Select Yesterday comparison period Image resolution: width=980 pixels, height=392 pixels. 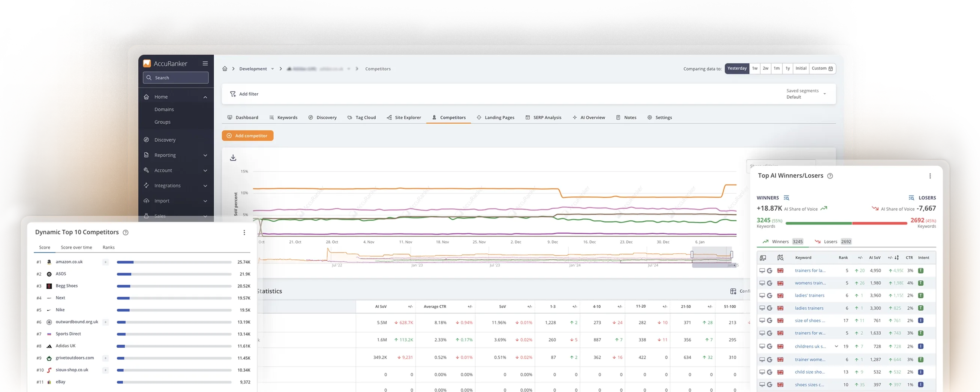(x=737, y=69)
